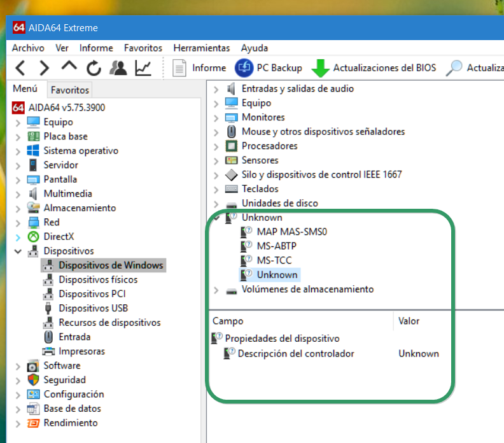Open the user management icon in toolbar
This screenshot has width=504, height=443.
click(118, 67)
